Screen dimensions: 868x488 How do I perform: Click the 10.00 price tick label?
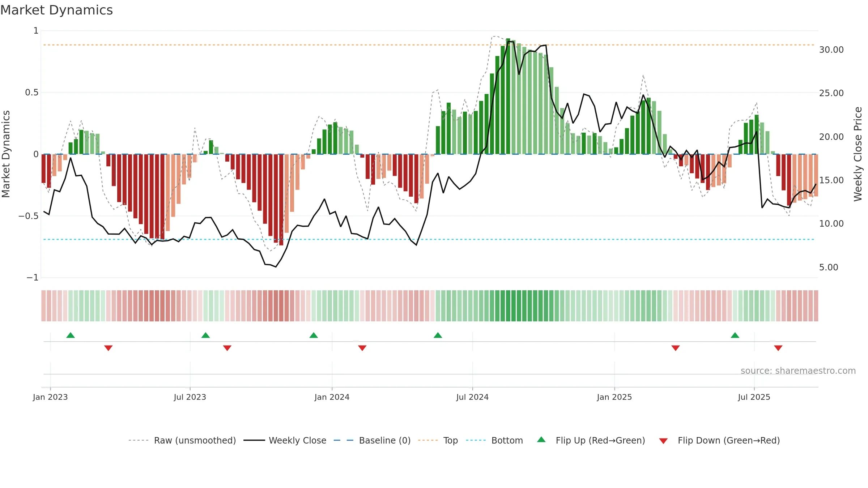pyautogui.click(x=831, y=224)
